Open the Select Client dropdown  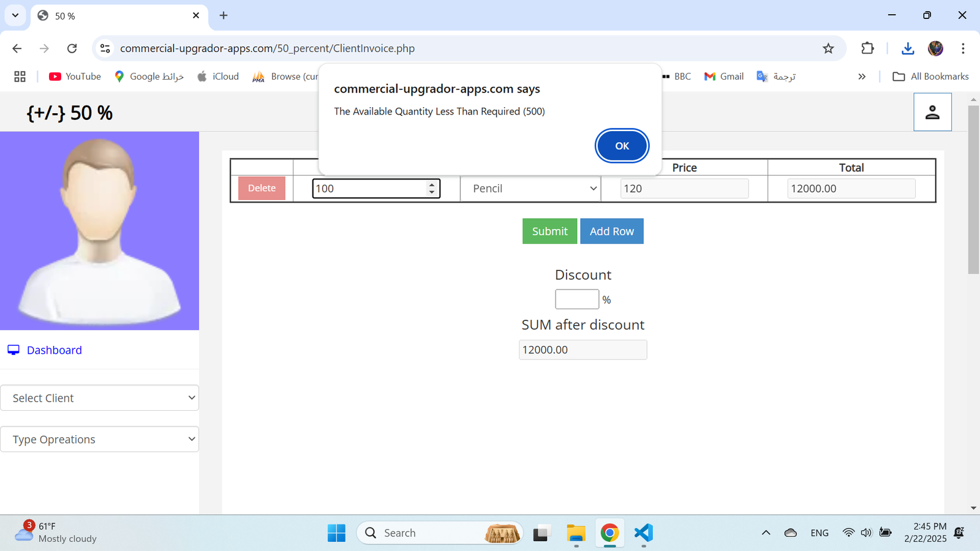tap(100, 398)
